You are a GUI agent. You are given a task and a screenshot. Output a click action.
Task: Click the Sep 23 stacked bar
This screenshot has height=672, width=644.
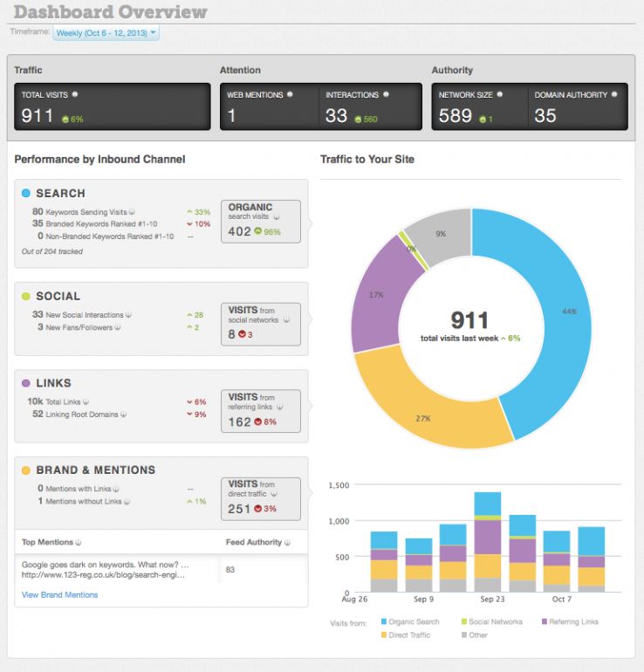pyautogui.click(x=487, y=541)
